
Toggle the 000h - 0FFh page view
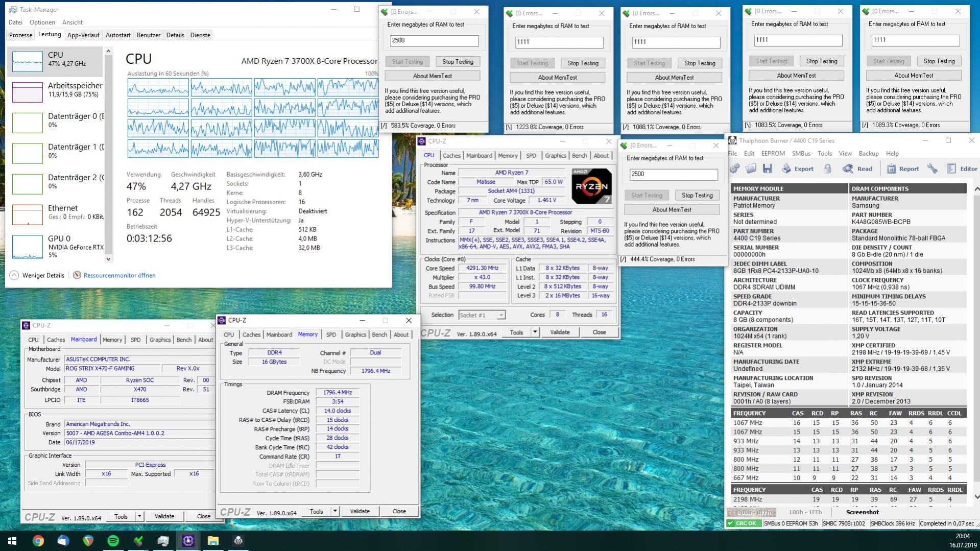(752, 512)
